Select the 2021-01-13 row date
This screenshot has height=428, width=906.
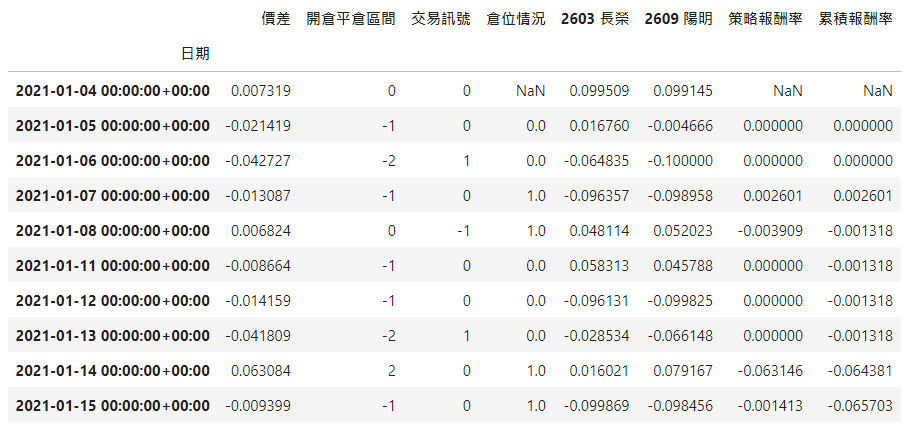(113, 336)
